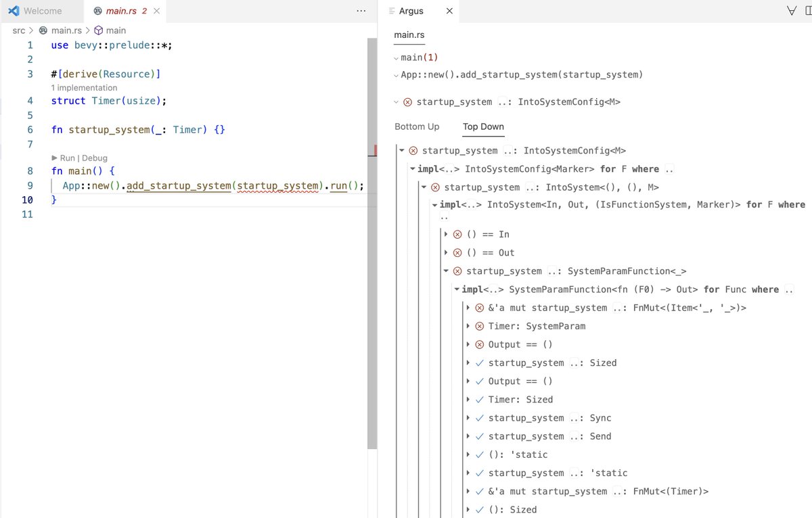This screenshot has width=812, height=518.
Task: Collapse the App::new().add_startup_system row
Action: (x=397, y=75)
